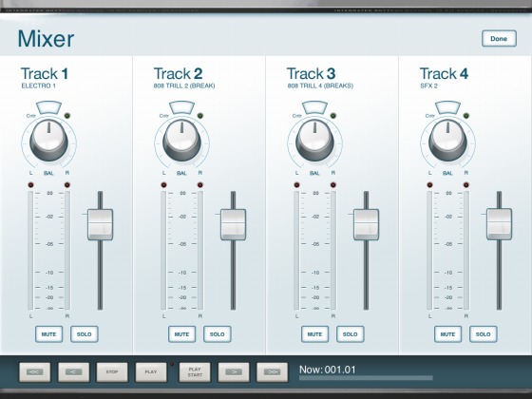
Task: Click the green center indicator on Track 3
Action: (x=333, y=116)
